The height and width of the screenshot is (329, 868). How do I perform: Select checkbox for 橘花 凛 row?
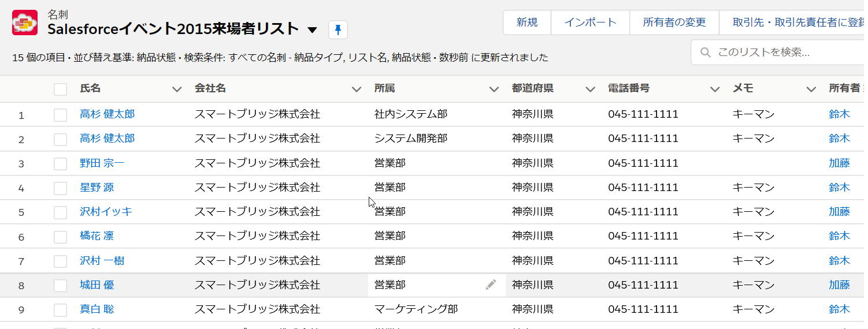[60, 237]
